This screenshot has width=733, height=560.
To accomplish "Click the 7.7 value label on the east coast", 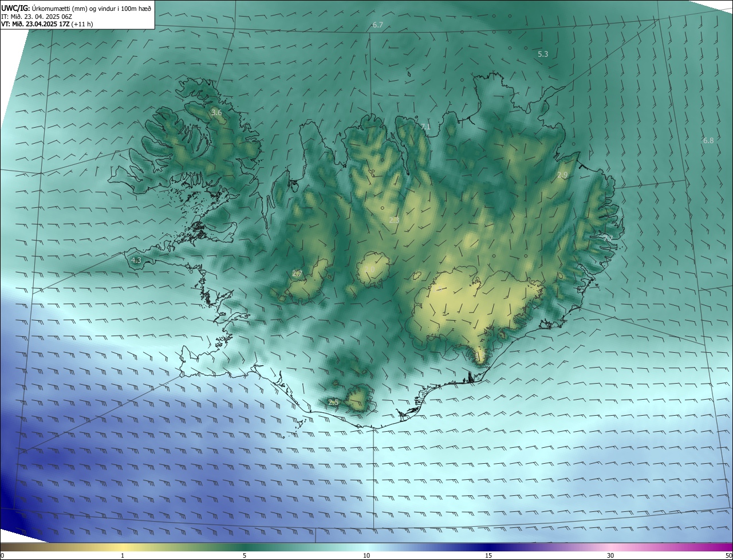I will click(608, 238).
